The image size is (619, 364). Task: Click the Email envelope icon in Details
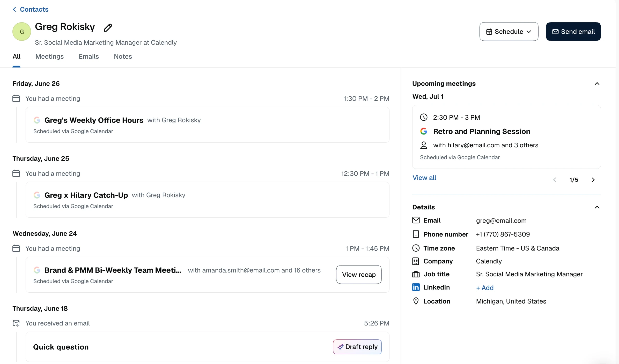[x=416, y=220]
